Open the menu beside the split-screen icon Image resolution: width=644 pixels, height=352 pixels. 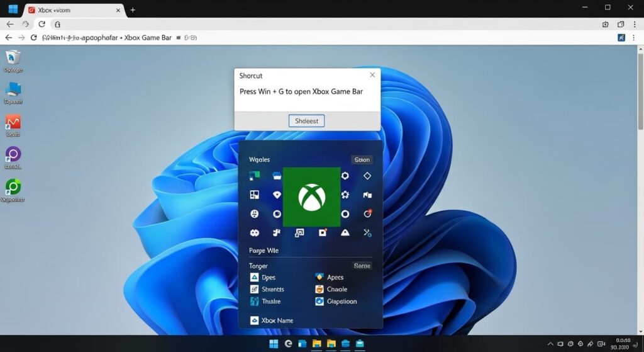(x=635, y=25)
